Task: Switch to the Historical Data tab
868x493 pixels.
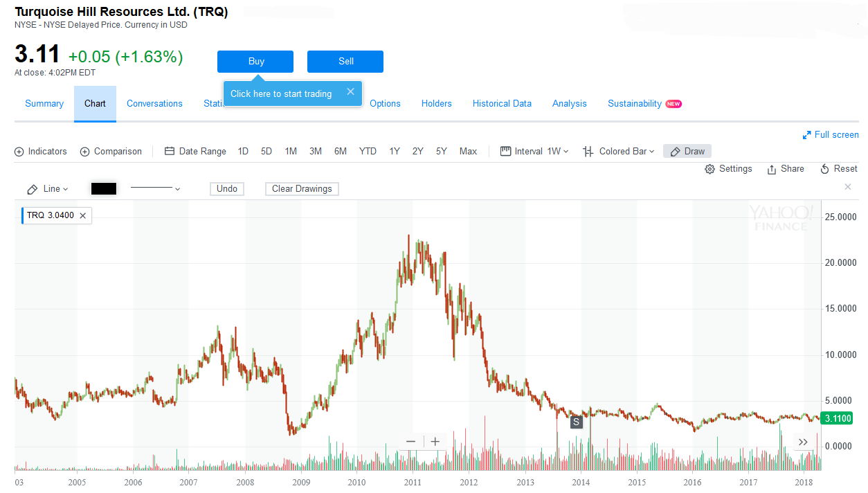Action: [x=502, y=103]
